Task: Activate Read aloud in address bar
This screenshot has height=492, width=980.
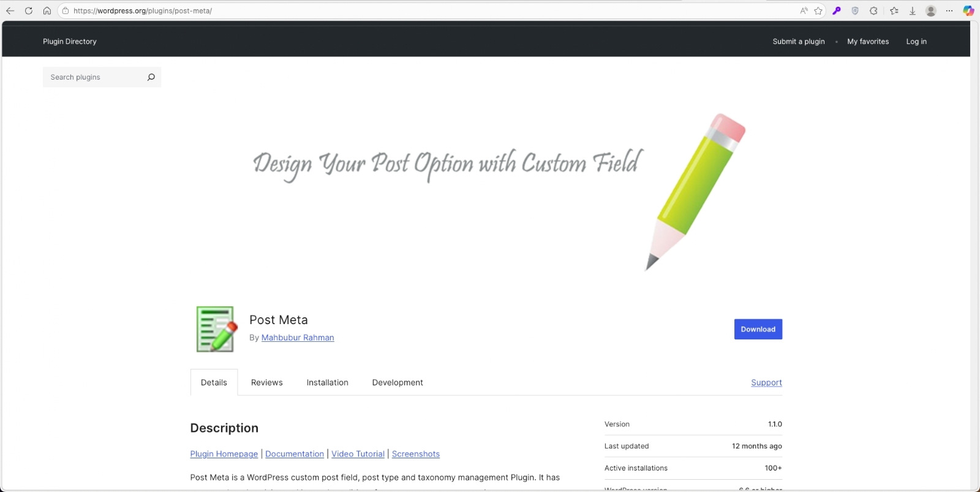Action: tap(804, 10)
